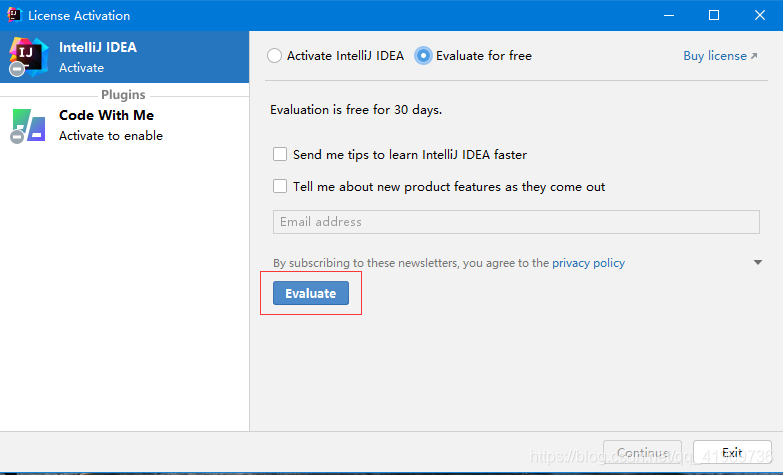Click the Evaluate button
The height and width of the screenshot is (475, 783).
311,293
